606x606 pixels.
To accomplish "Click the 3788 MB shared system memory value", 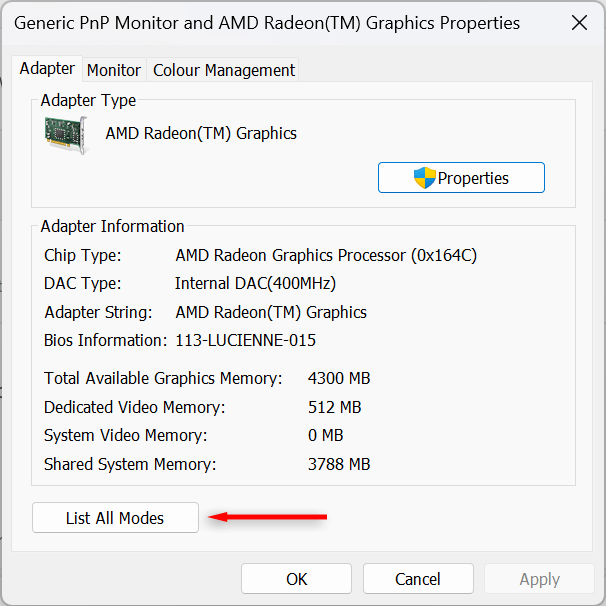I will [339, 464].
